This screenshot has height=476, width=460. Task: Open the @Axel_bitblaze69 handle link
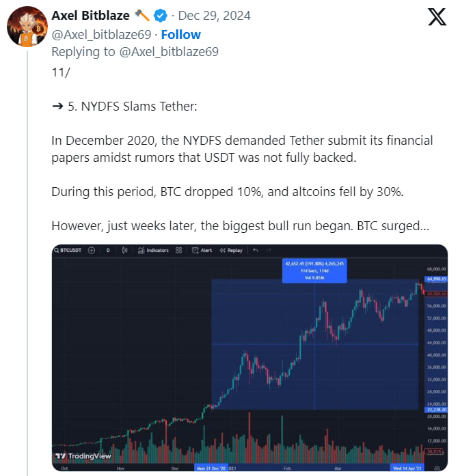103,34
